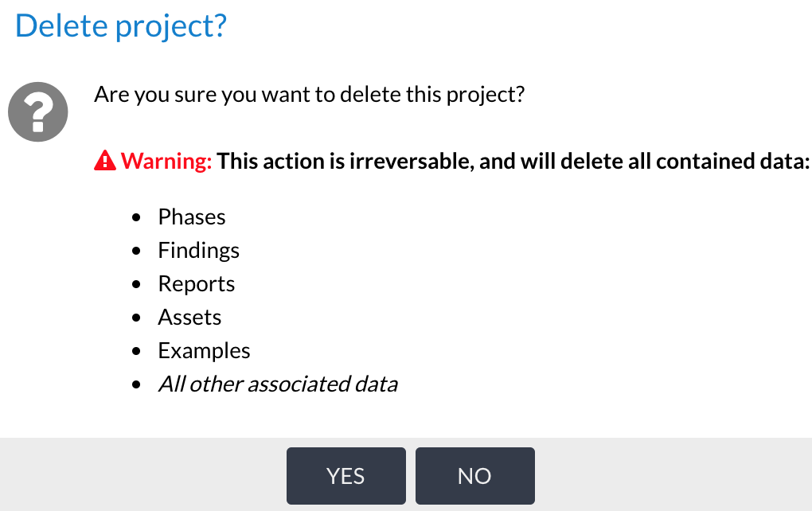
Task: Click the "Are you sure" question text
Action: click(309, 95)
